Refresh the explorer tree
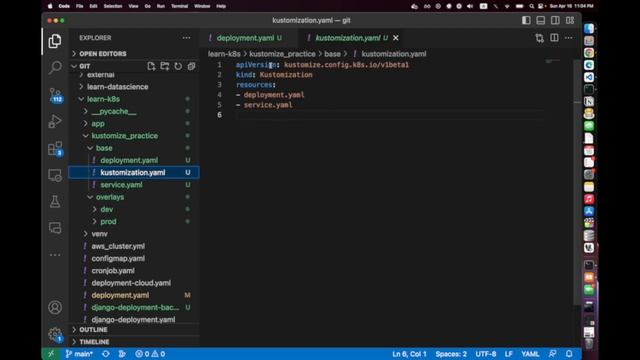The width and height of the screenshot is (640, 360). click(x=178, y=66)
